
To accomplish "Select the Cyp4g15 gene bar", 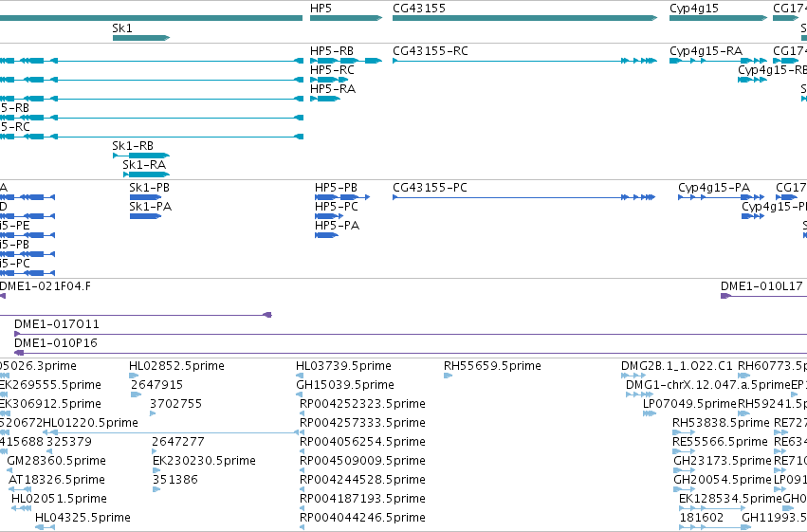I will tap(719, 18).
